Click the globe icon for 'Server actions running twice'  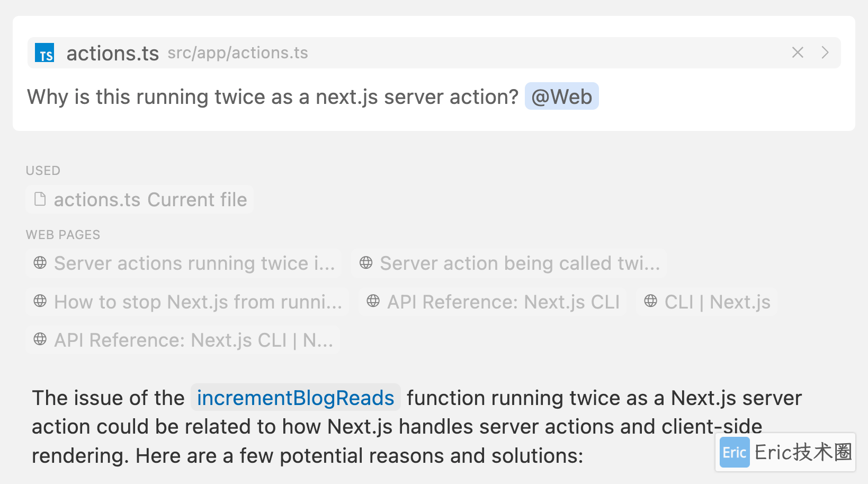pos(40,262)
